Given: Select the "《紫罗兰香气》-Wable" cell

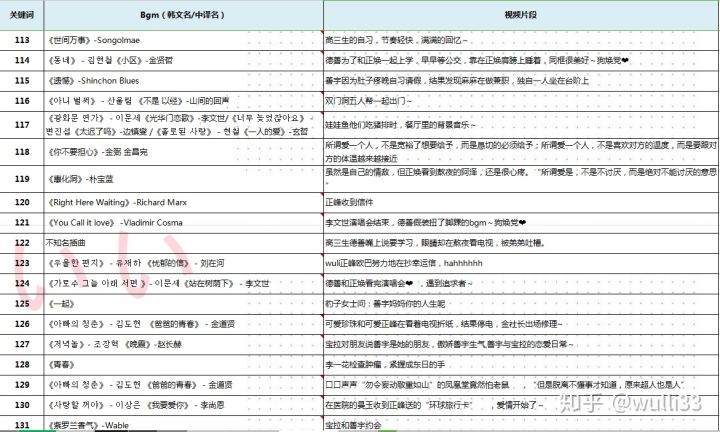Looking at the screenshot, I should pyautogui.click(x=183, y=425).
